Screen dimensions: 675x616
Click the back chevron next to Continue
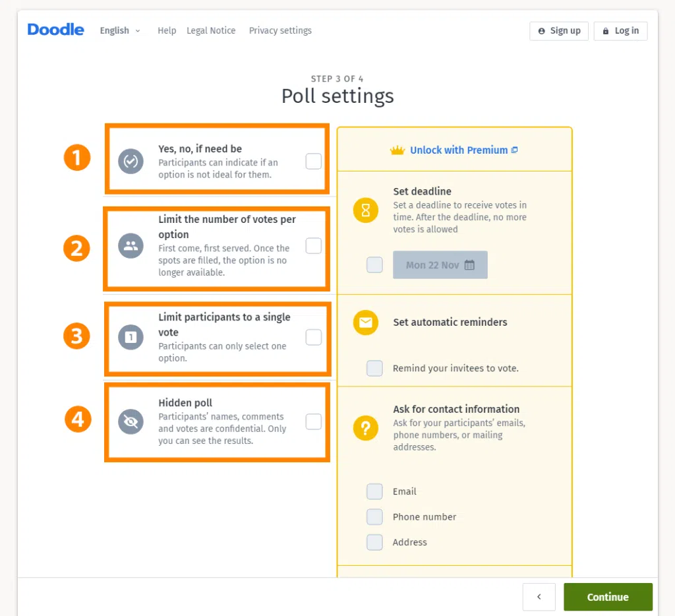[539, 596]
